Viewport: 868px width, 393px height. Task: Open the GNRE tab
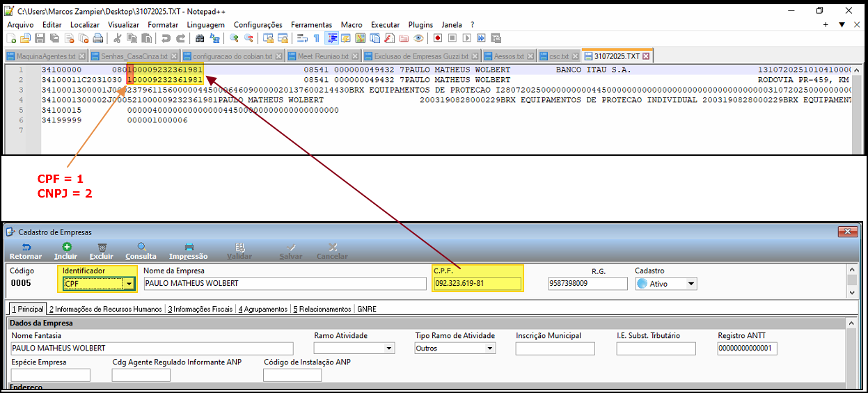[366, 309]
